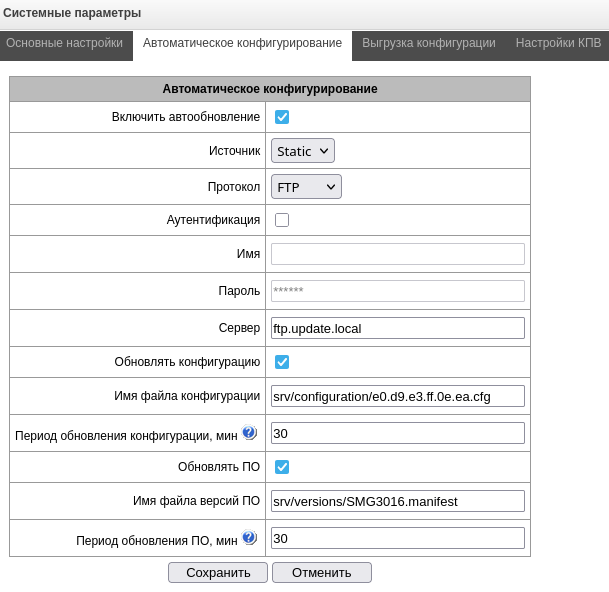The height and width of the screenshot is (592, 609).
Task: Uncheck the Обновлять конфигурацию checkbox
Action: 282,362
